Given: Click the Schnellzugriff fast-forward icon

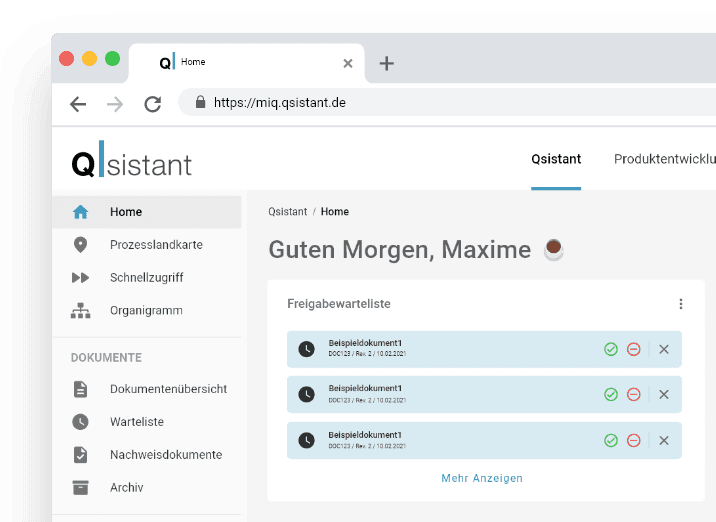Looking at the screenshot, I should tap(81, 278).
